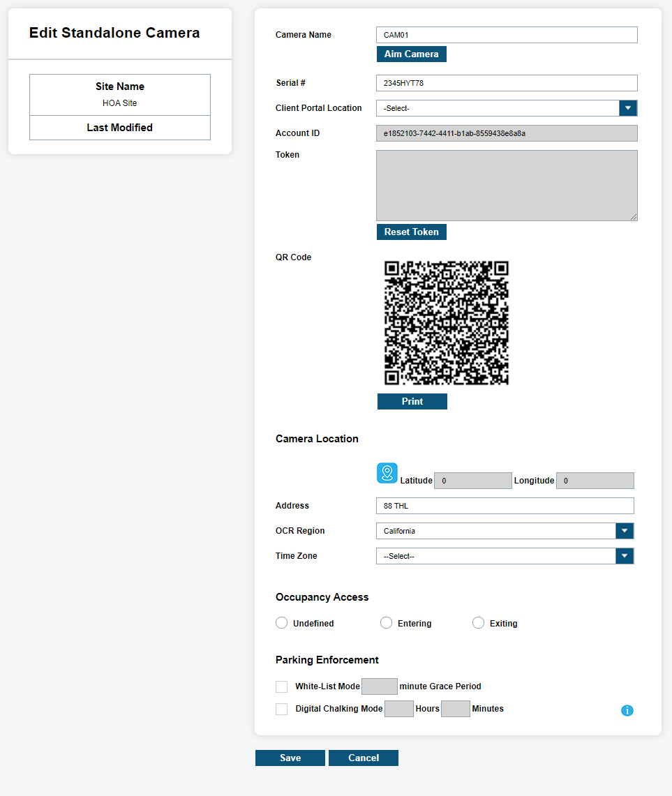The image size is (672, 796).
Task: Tick the Digital Chalking Mode checkbox
Action: click(x=282, y=709)
